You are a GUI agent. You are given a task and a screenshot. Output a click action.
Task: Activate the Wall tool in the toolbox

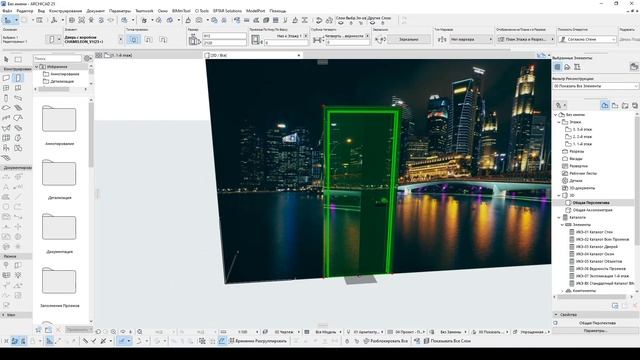click(x=6, y=78)
